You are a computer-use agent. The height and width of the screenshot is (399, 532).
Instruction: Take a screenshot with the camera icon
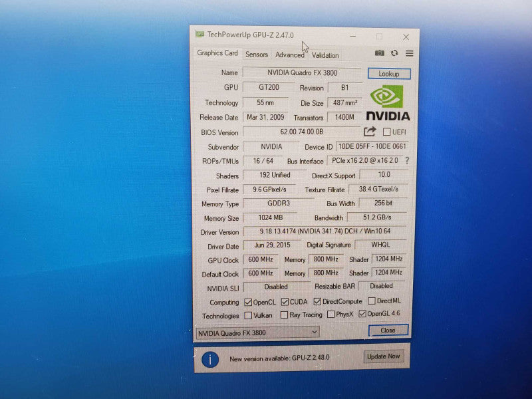[379, 53]
